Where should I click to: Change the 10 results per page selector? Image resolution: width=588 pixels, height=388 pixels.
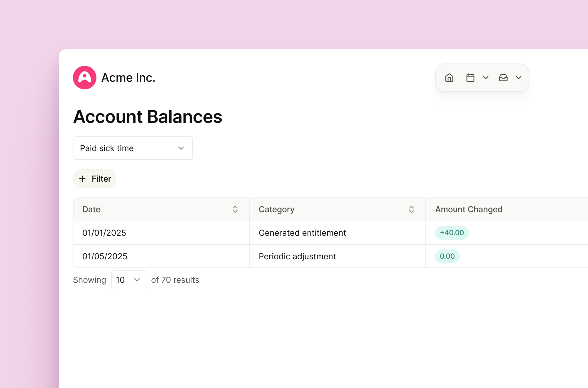(128, 280)
